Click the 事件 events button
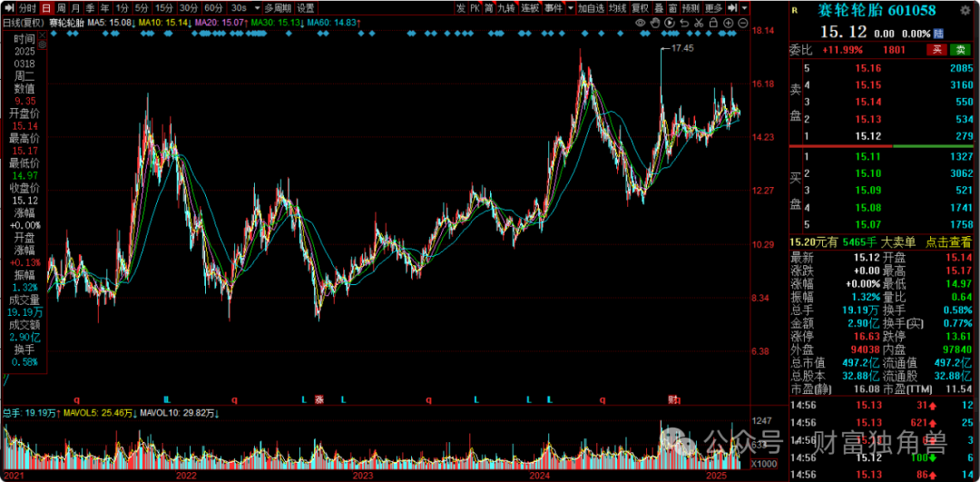This screenshot has height=482, width=980. coord(554,7)
